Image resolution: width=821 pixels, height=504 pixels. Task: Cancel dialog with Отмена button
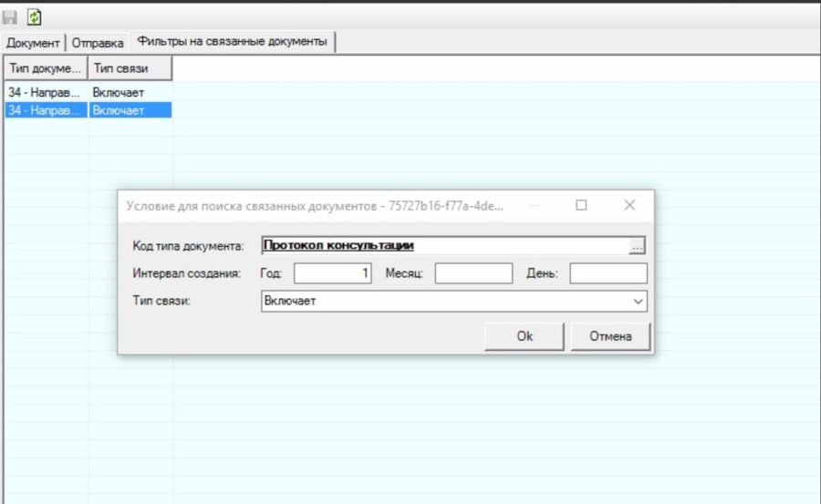pos(610,336)
